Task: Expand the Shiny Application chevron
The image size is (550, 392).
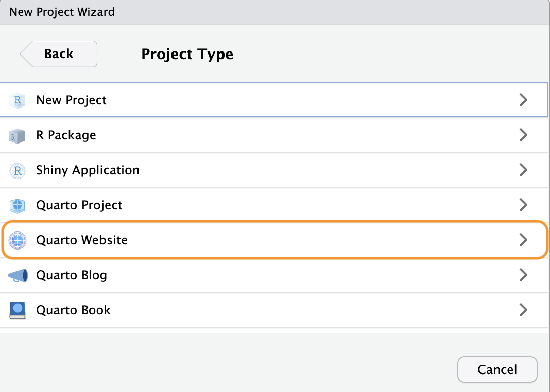Action: coord(523,170)
